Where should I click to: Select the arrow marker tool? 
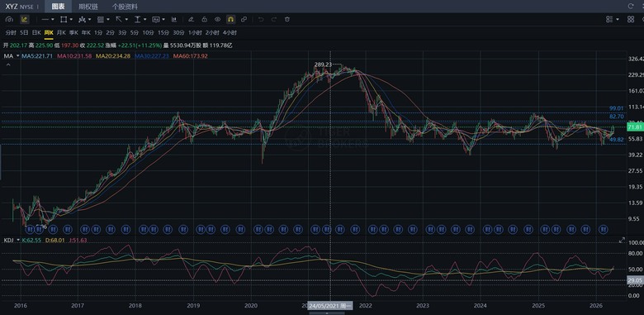click(119, 19)
